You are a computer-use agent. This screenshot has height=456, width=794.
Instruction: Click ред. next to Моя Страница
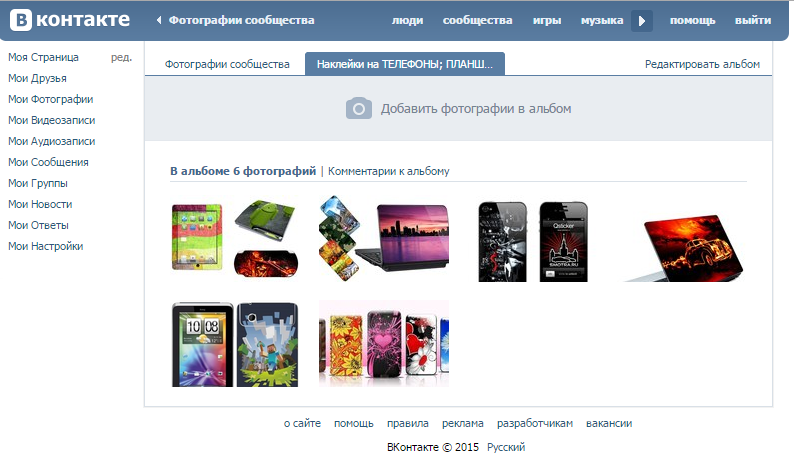(x=122, y=58)
